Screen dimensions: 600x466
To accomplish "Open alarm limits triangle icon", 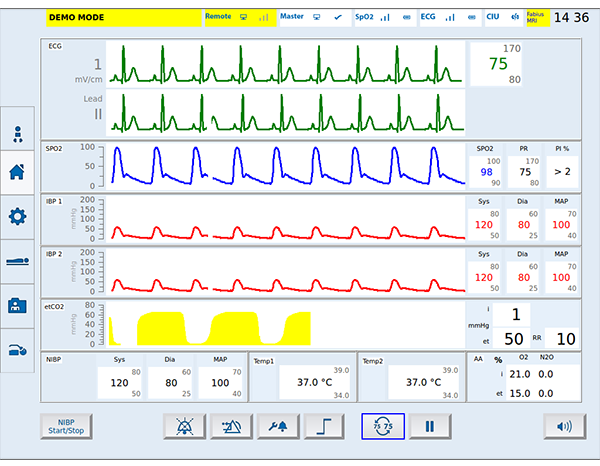I will click(231, 426).
